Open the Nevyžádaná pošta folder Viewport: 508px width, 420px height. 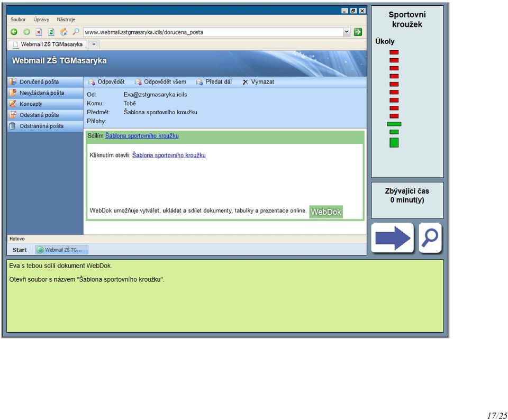pyautogui.click(x=46, y=93)
